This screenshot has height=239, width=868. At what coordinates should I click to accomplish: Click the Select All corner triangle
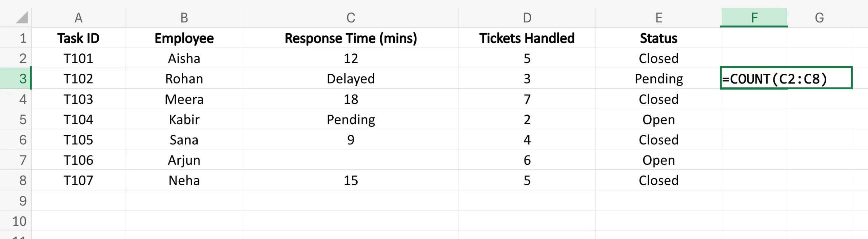click(x=22, y=18)
